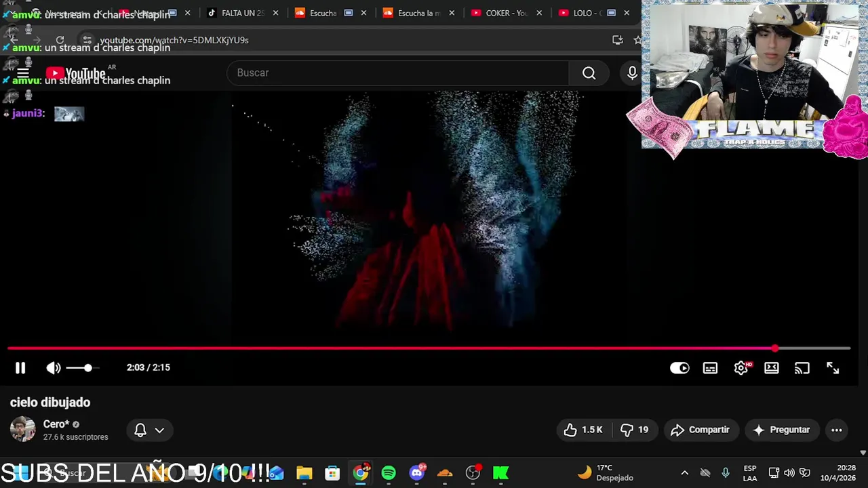Image resolution: width=868 pixels, height=488 pixels.
Task: Switch to theater mode
Action: coord(772,367)
